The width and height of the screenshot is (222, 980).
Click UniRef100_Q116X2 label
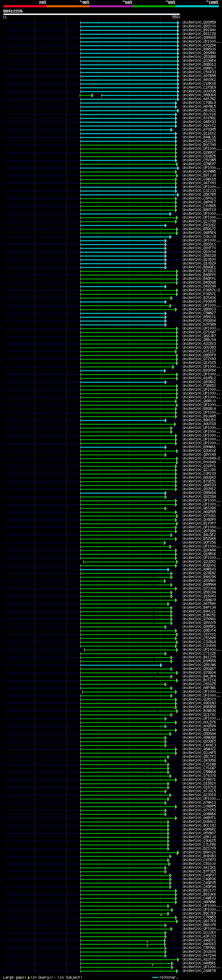point(199,133)
